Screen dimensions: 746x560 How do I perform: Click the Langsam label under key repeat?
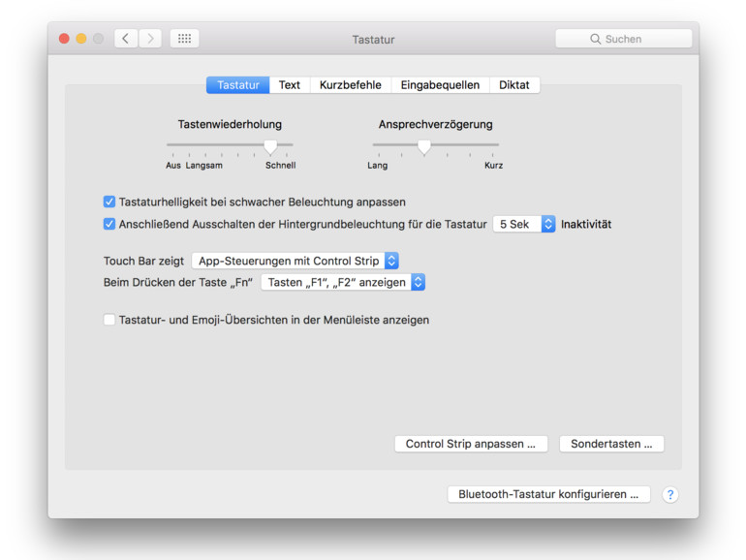tap(204, 166)
